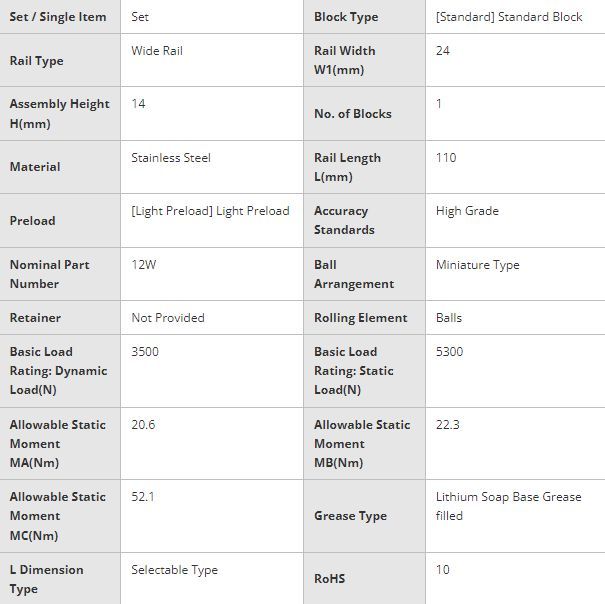Click the Nominal Part Number value 12W

pos(144,265)
